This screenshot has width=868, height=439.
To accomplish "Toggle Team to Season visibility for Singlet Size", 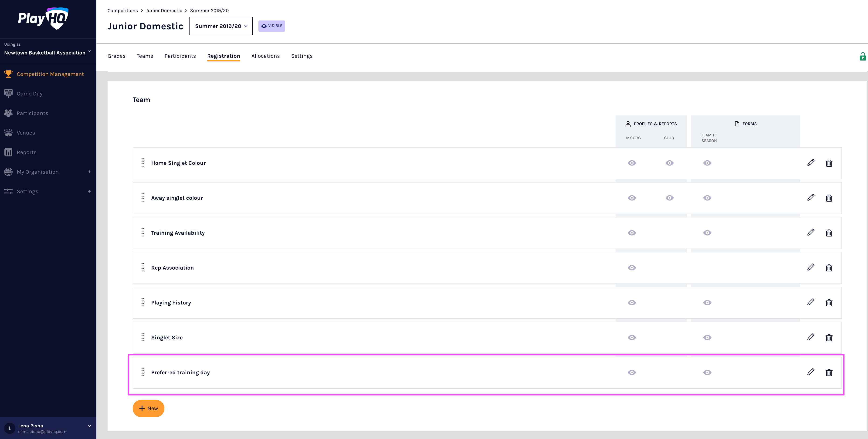I will pyautogui.click(x=707, y=338).
